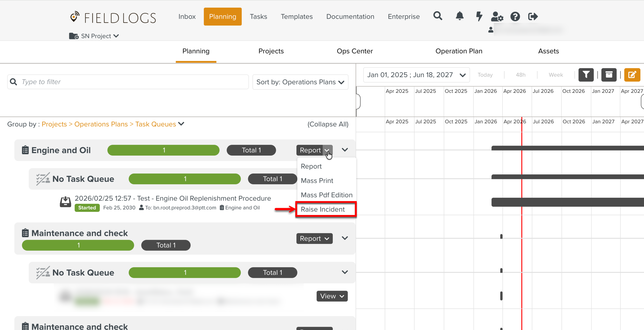The width and height of the screenshot is (644, 330).
Task: Click the Started status badge
Action: point(87,208)
